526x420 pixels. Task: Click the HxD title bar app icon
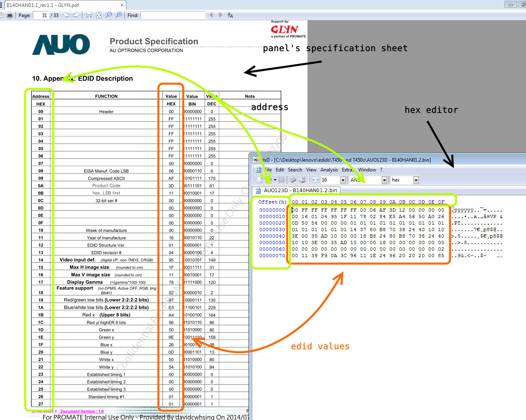pos(256,160)
